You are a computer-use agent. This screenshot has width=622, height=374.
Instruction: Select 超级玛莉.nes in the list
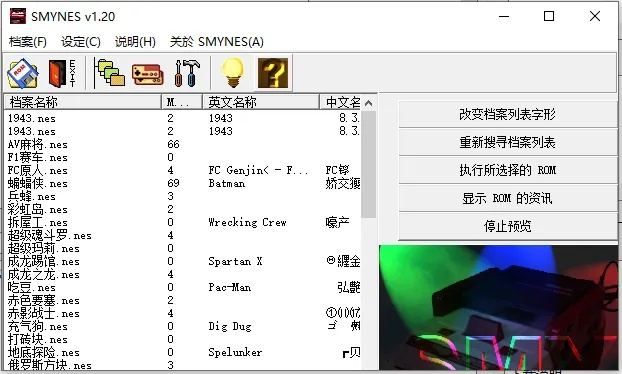[44, 249]
